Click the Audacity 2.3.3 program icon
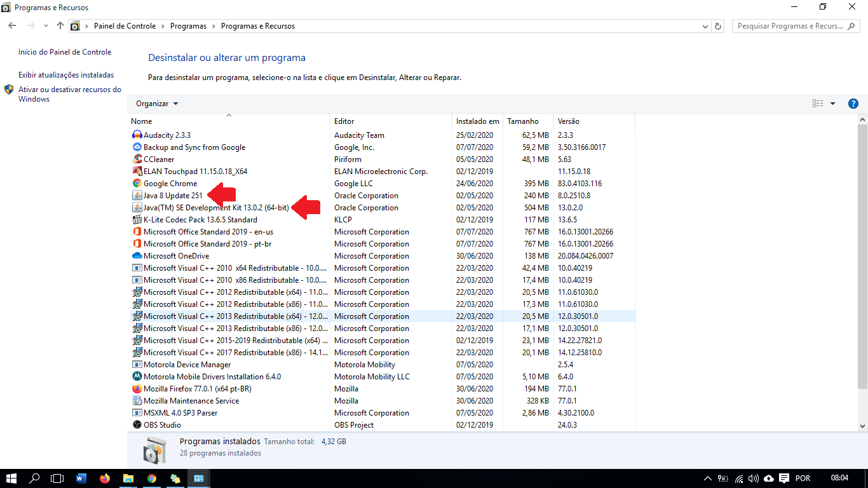This screenshot has width=868, height=488. tap(137, 135)
